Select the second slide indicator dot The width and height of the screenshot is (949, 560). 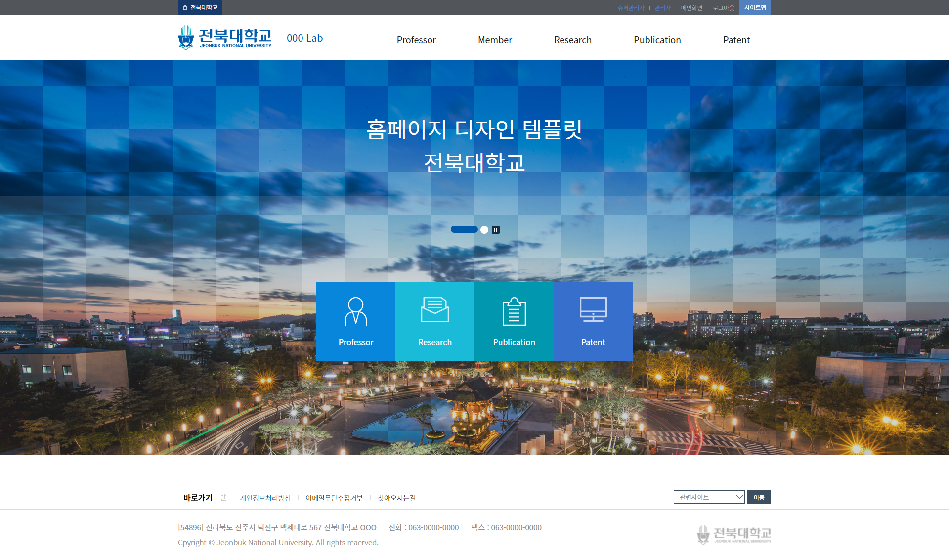(484, 230)
